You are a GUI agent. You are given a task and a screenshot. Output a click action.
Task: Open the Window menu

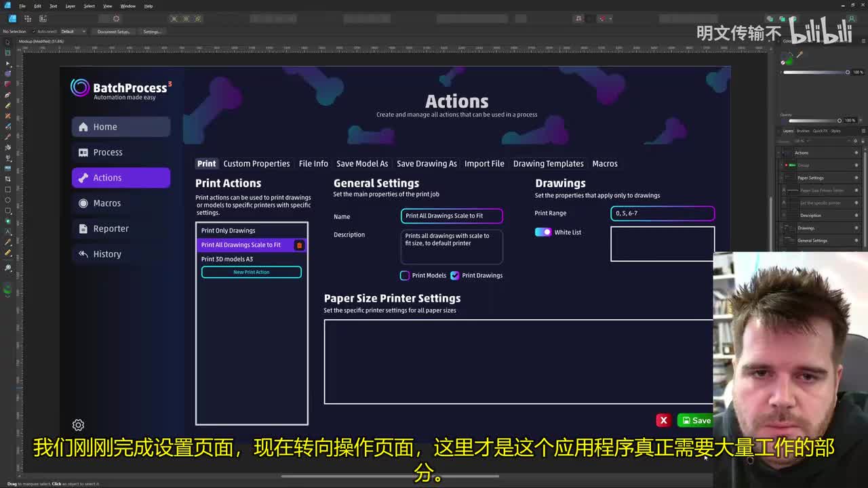pos(128,6)
